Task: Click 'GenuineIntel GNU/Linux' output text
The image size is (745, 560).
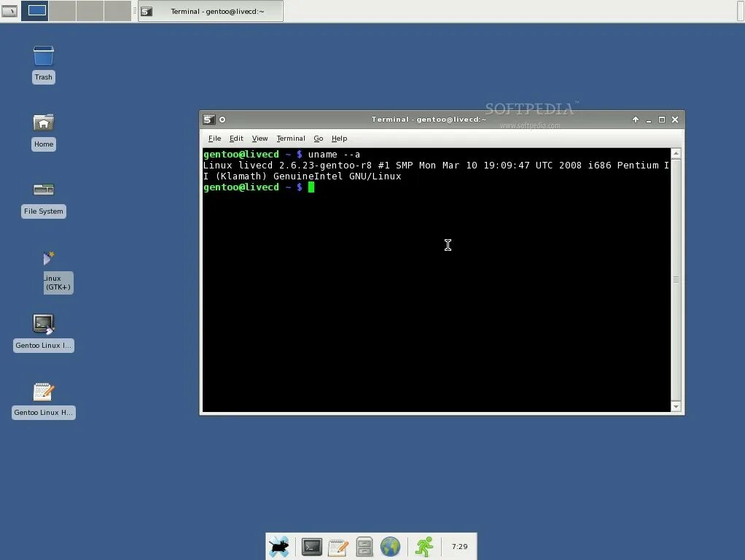Action: coord(337,176)
